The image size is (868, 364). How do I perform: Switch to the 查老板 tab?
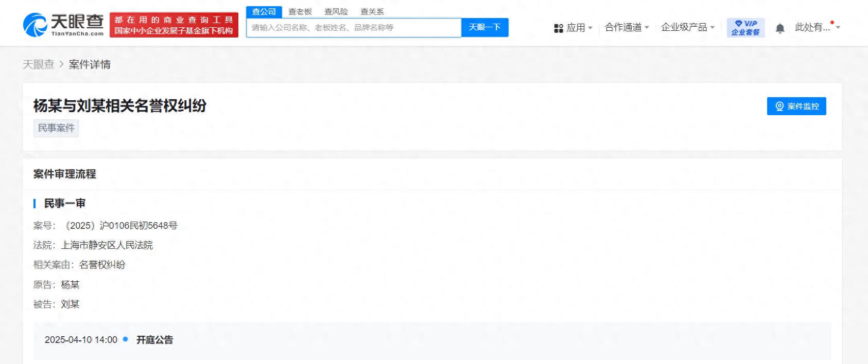300,12
